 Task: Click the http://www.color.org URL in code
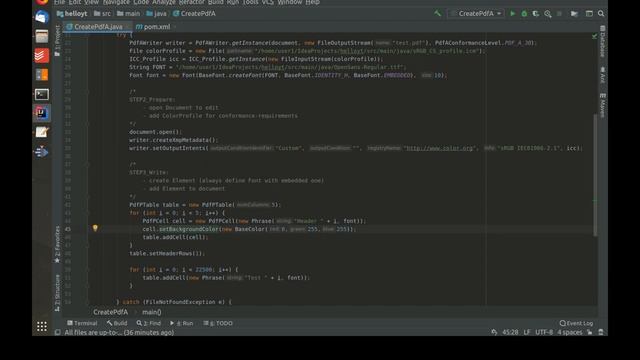tap(440, 148)
